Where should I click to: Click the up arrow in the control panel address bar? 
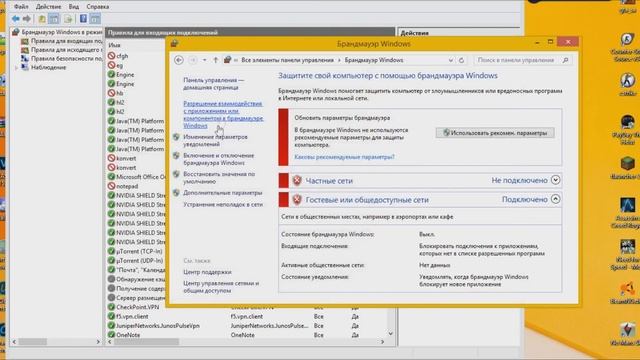tap(216, 60)
